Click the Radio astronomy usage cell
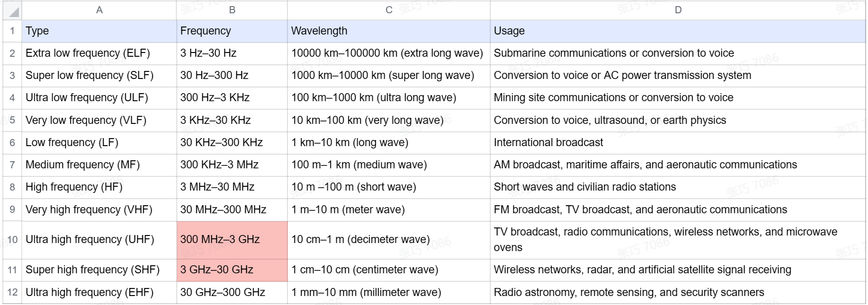Viewport: 868px width, 305px height. [x=678, y=292]
